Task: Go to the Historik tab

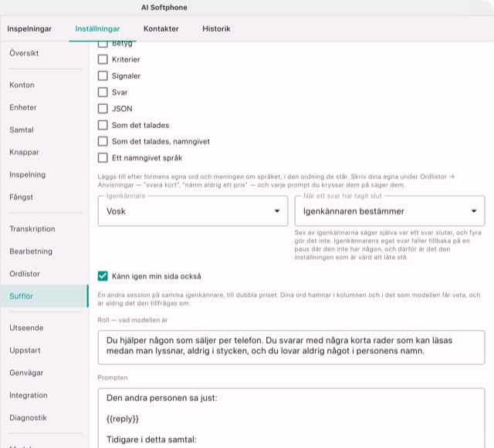Action: tap(216, 29)
